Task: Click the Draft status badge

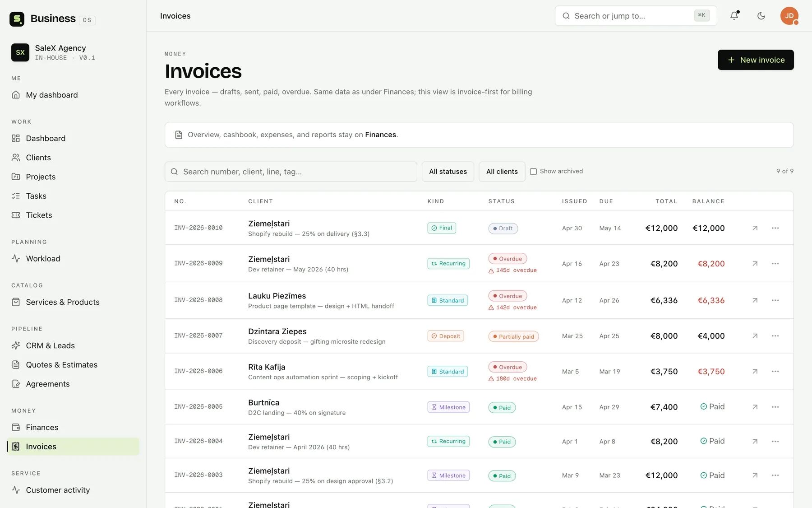Action: coord(503,228)
